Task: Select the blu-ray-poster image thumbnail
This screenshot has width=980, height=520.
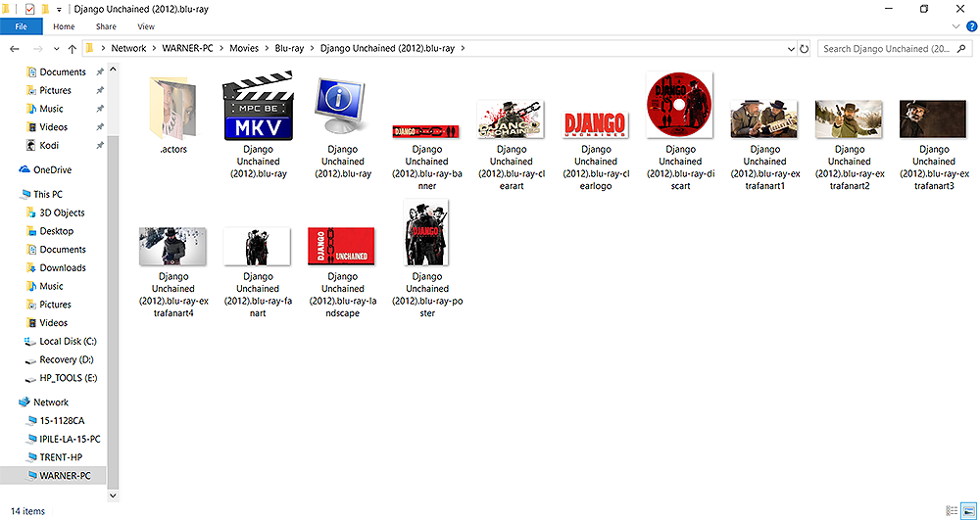Action: [x=426, y=233]
